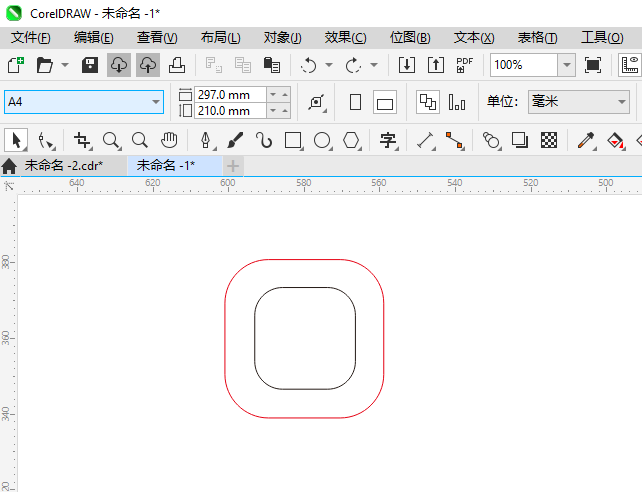642x492 pixels.
Task: Click the cloud download icon
Action: click(x=119, y=65)
